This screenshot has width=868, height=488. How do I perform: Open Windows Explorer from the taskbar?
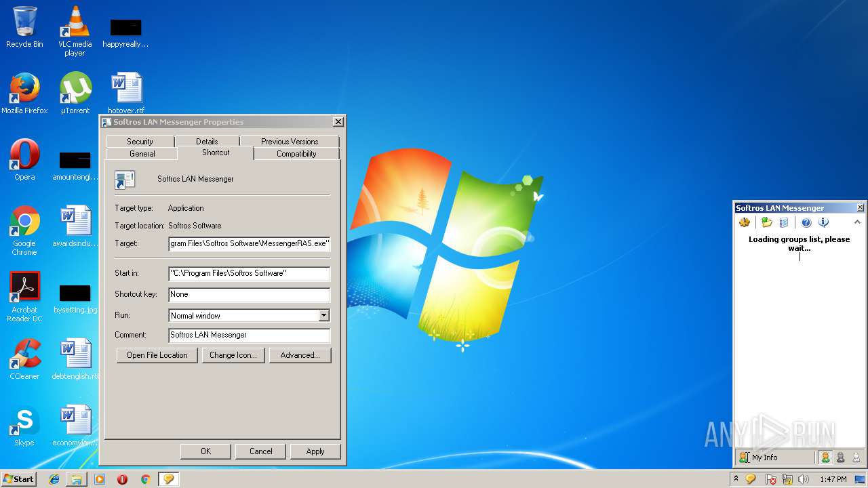(77, 479)
